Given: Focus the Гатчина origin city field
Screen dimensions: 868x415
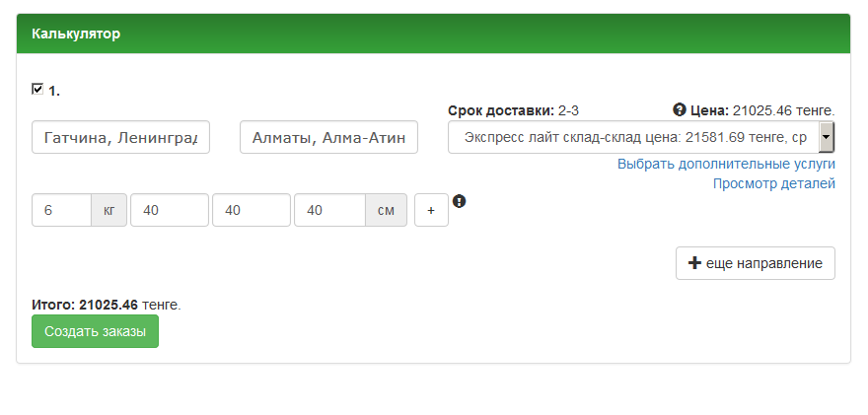Looking at the screenshot, I should [x=121, y=138].
